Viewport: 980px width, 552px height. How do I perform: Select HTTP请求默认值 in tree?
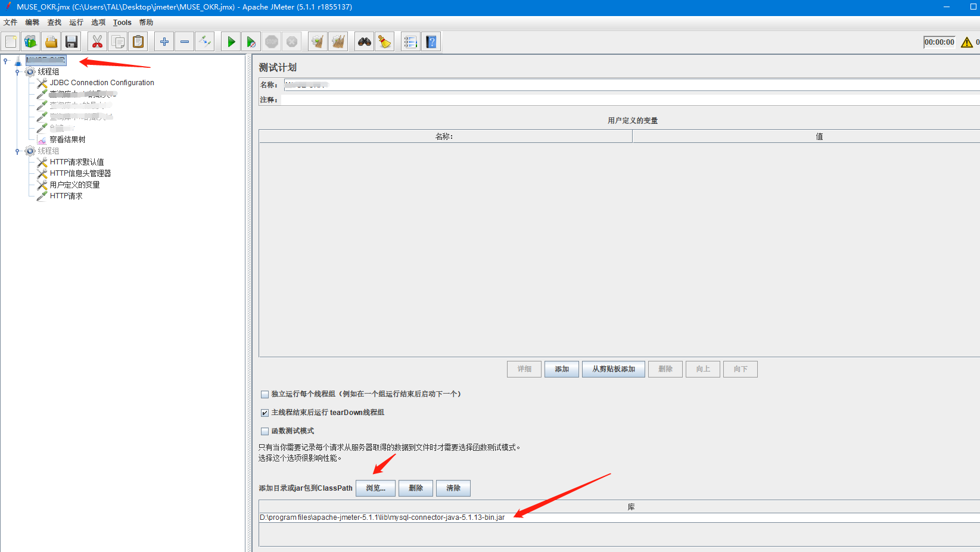tap(77, 162)
